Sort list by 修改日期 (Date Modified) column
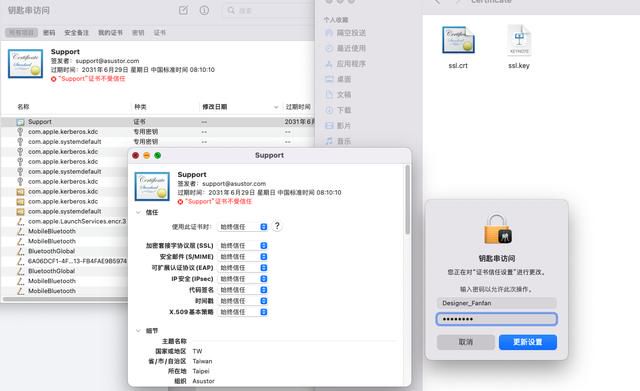The width and height of the screenshot is (640, 391). (215, 107)
